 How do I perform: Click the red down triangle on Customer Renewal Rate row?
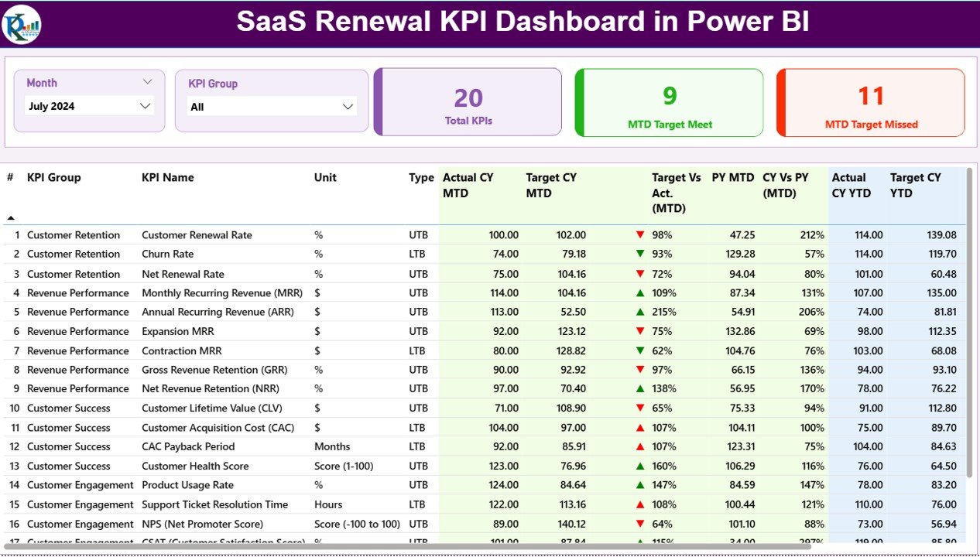point(639,234)
